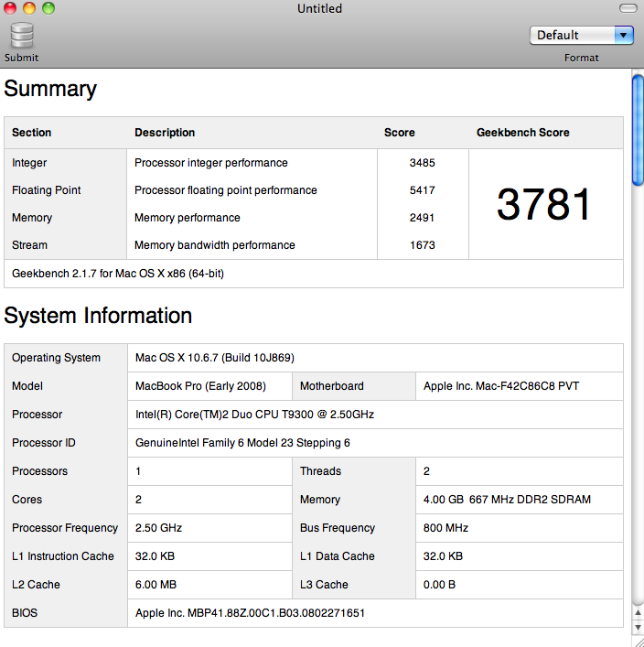Click the 'Operating System' label
Screen dimensions: 644x647
[56, 358]
